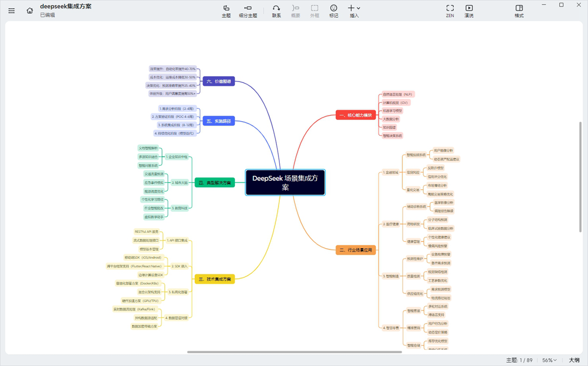Select the 二、行业场景应用 topic node
This screenshot has height=366, width=588.
[x=355, y=250]
